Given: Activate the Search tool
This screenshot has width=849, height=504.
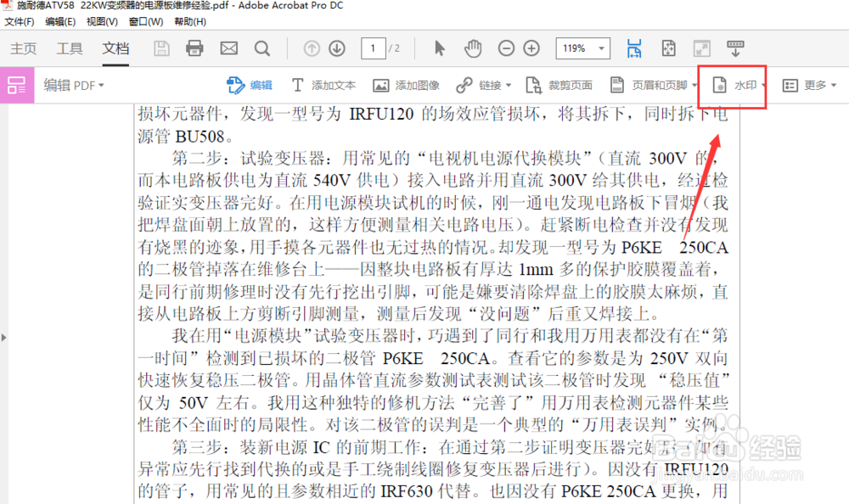Looking at the screenshot, I should coord(263,48).
